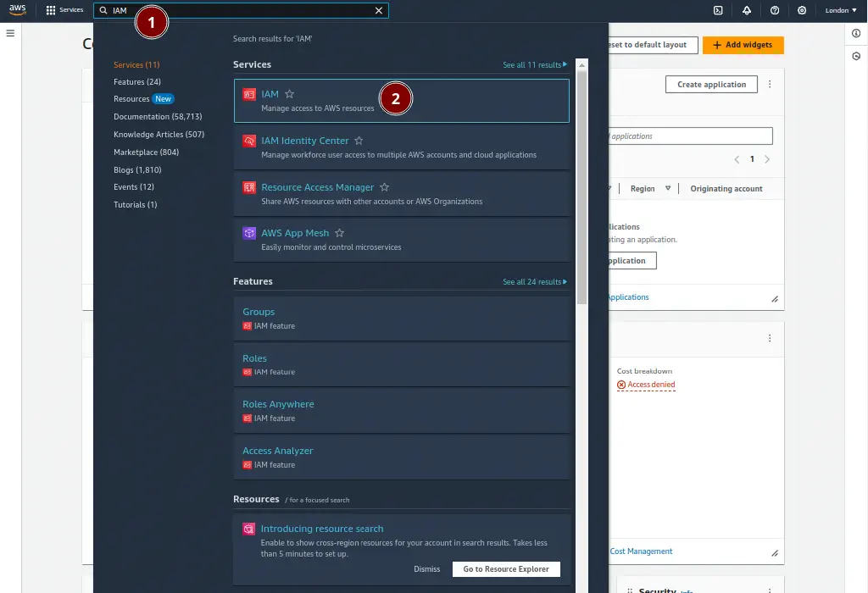868x593 pixels.
Task: Click the find applications search field
Action: click(690, 136)
